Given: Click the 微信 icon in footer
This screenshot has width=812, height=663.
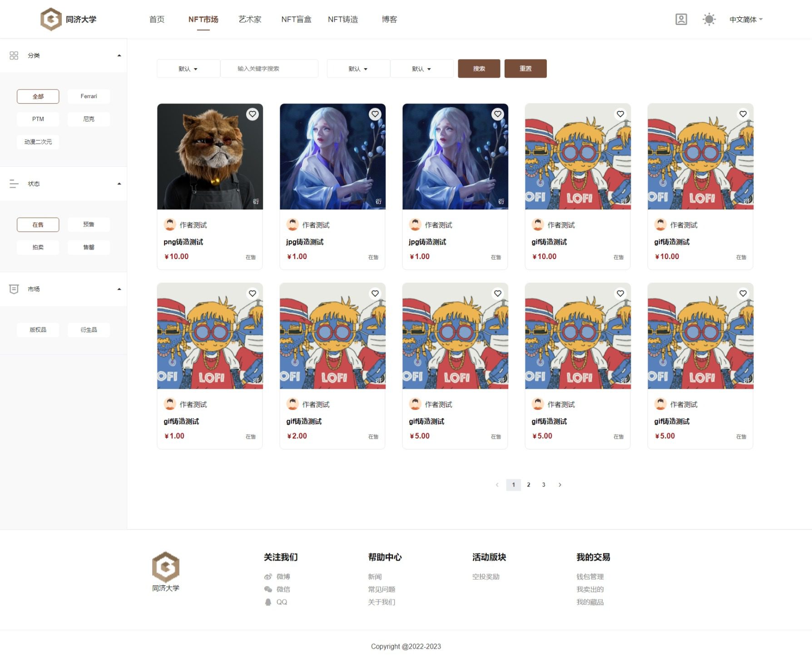Looking at the screenshot, I should tap(268, 589).
